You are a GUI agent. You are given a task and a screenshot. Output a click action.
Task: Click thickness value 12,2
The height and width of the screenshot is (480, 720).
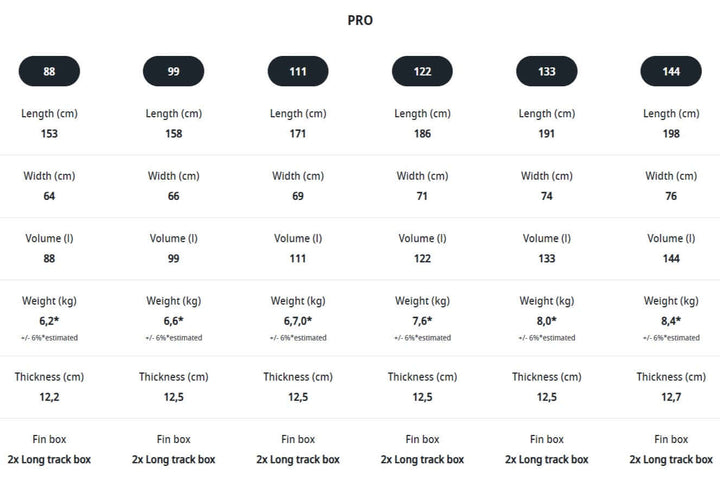[49, 397]
